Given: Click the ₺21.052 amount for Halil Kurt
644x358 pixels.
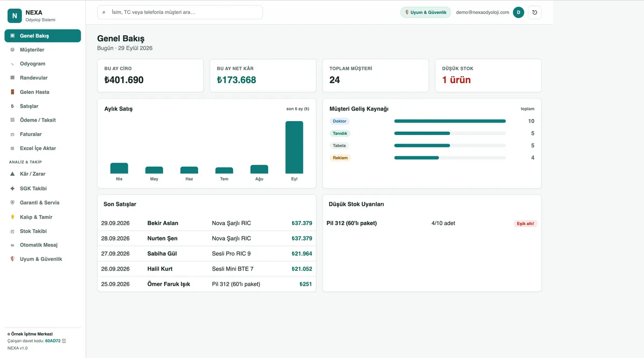Looking at the screenshot, I should click(x=302, y=269).
